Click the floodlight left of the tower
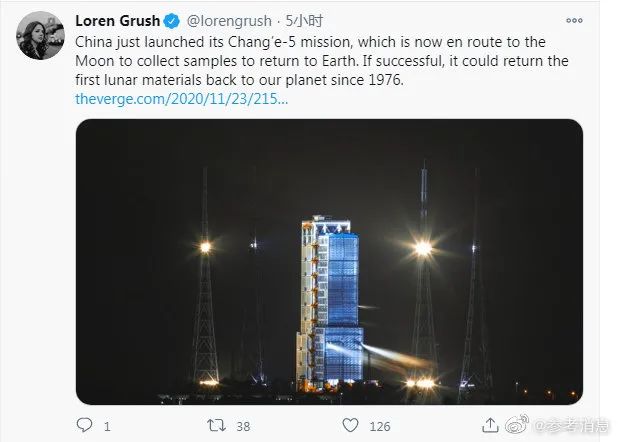This screenshot has height=442, width=618. [206, 245]
